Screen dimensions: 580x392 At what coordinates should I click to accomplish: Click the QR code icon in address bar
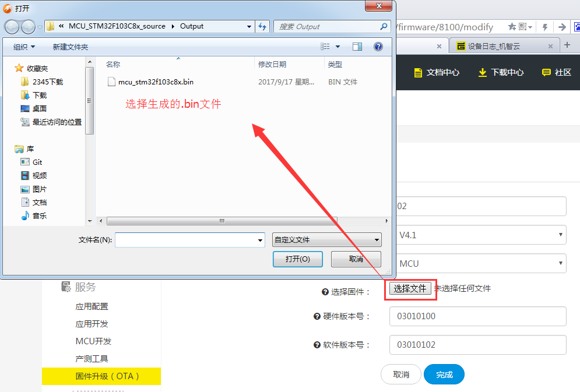(523, 27)
